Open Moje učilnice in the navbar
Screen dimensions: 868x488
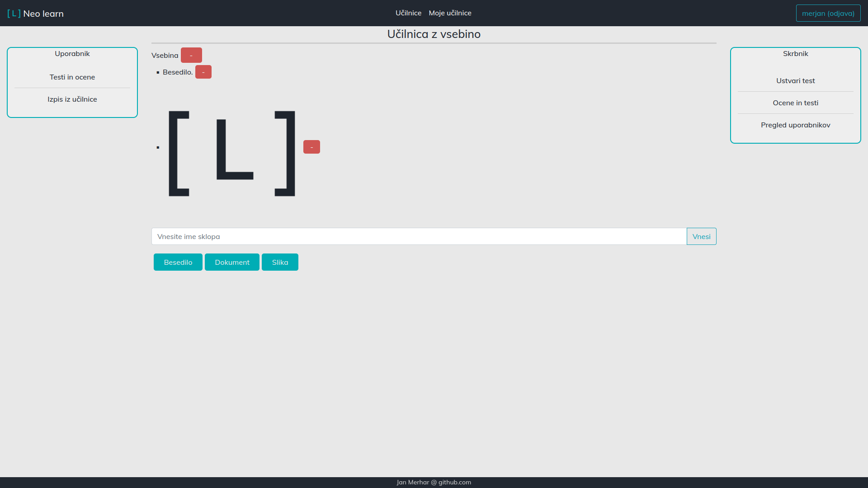[450, 13]
